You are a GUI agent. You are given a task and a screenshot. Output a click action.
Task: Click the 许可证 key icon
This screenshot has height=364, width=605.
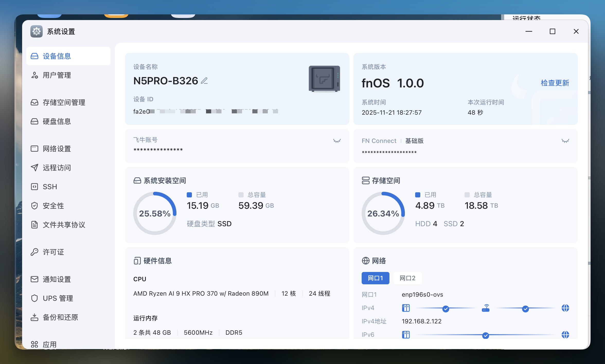[34, 252]
